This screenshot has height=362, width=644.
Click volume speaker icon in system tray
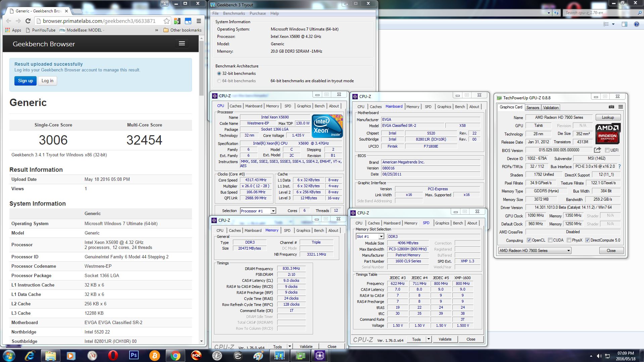pyautogui.click(x=599, y=356)
